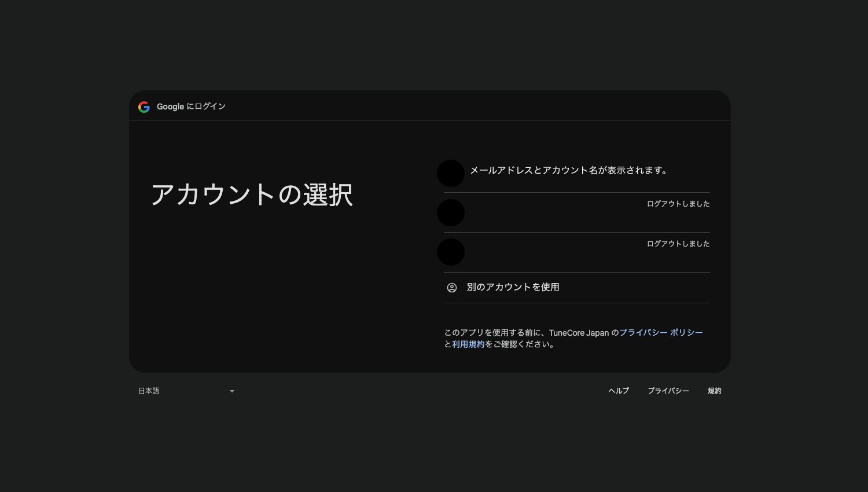Image resolution: width=868 pixels, height=492 pixels.
Task: Click the Google logo icon
Action: click(144, 107)
